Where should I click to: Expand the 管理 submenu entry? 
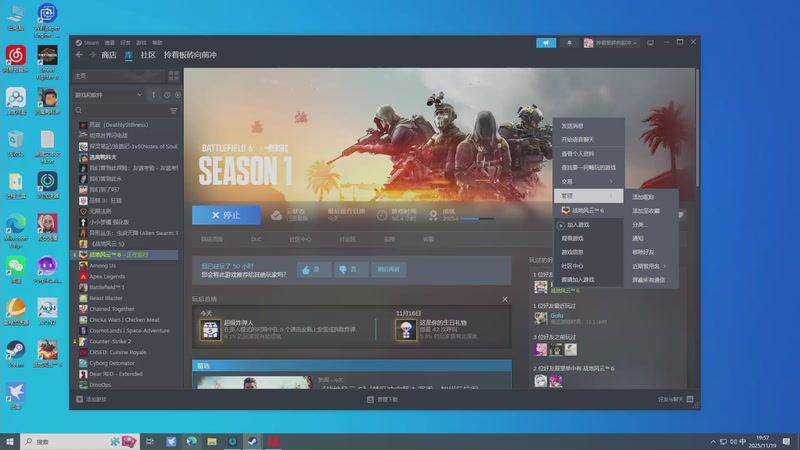tap(588, 196)
